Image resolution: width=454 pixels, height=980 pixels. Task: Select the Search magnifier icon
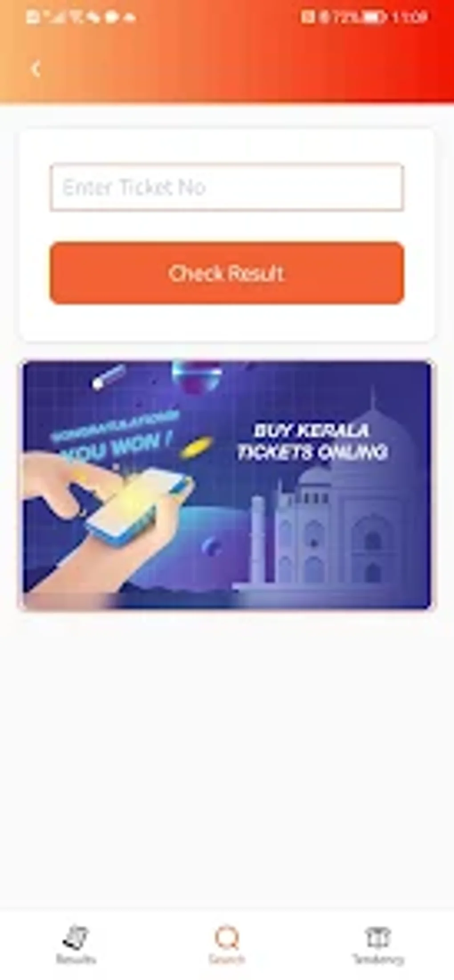[x=227, y=937]
